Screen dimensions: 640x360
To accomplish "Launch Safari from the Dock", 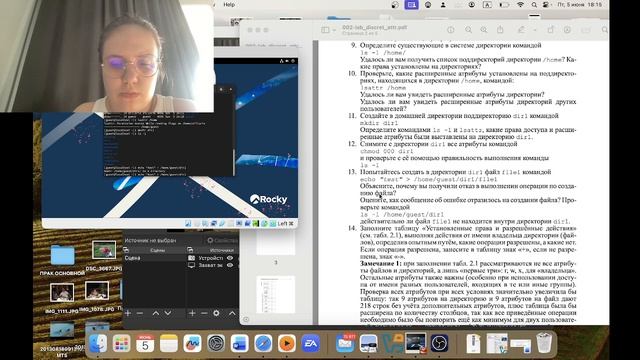I will (x=263, y=343).
